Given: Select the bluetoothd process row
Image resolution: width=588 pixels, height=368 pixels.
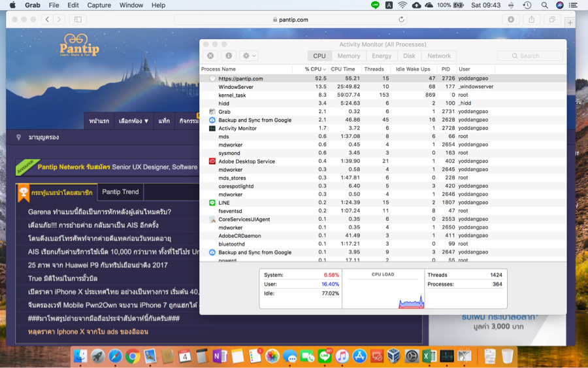Looking at the screenshot, I should (x=383, y=244).
